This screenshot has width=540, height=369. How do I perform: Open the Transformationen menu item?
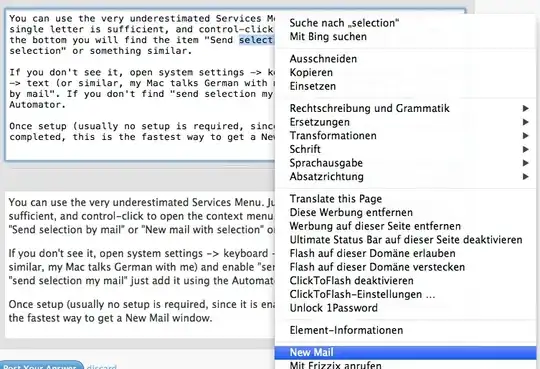pos(405,136)
